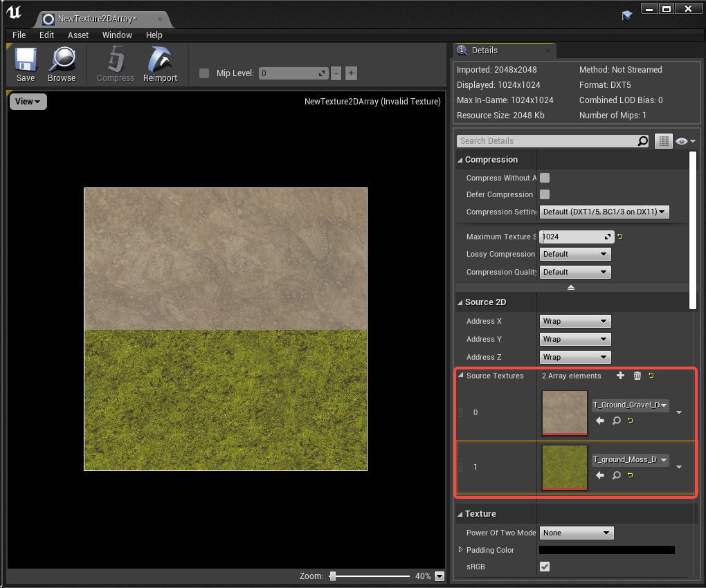Viewport: 706px width, 588px height.
Task: Reset Maximum Texture Size to default
Action: coord(619,237)
